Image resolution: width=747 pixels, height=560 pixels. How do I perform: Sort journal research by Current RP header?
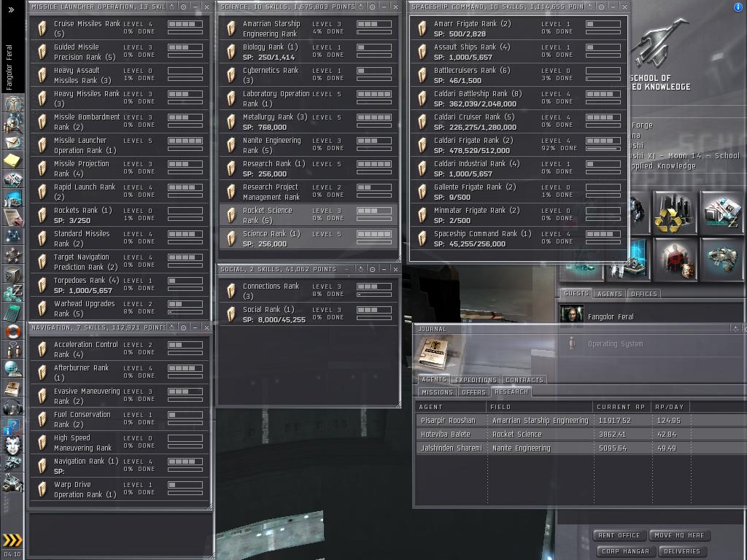click(622, 407)
